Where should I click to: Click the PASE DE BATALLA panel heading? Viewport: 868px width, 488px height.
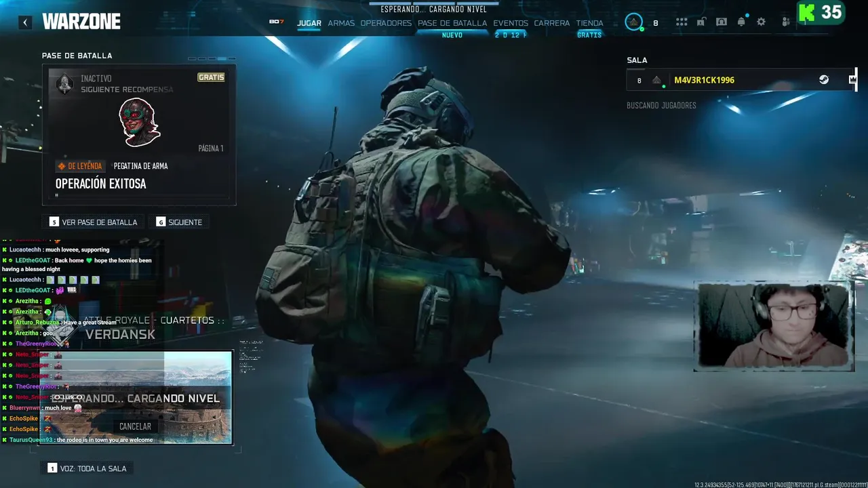point(77,56)
